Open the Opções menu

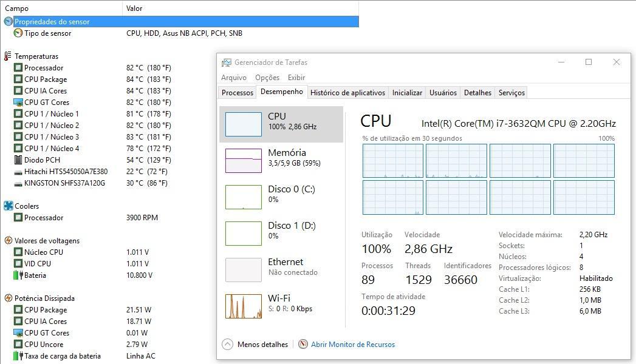point(267,77)
